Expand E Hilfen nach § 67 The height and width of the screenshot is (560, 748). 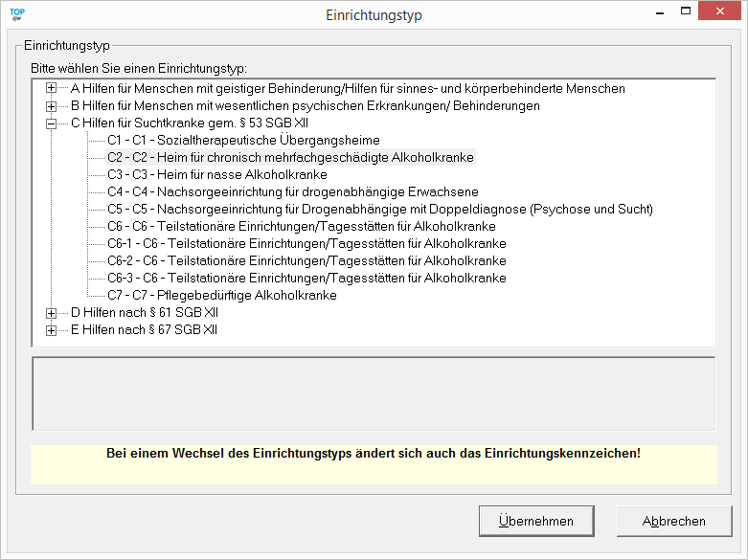click(52, 330)
